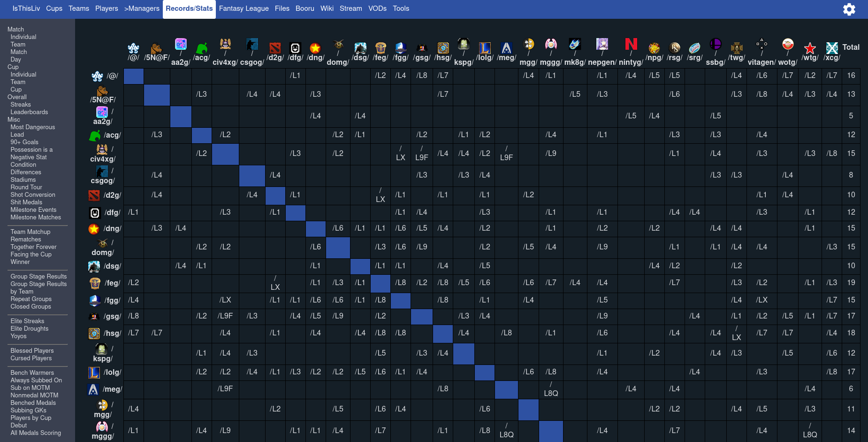Screen dimensions: 868x442
Task: Click the nintyg red N logo in header
Action: pyautogui.click(x=631, y=44)
